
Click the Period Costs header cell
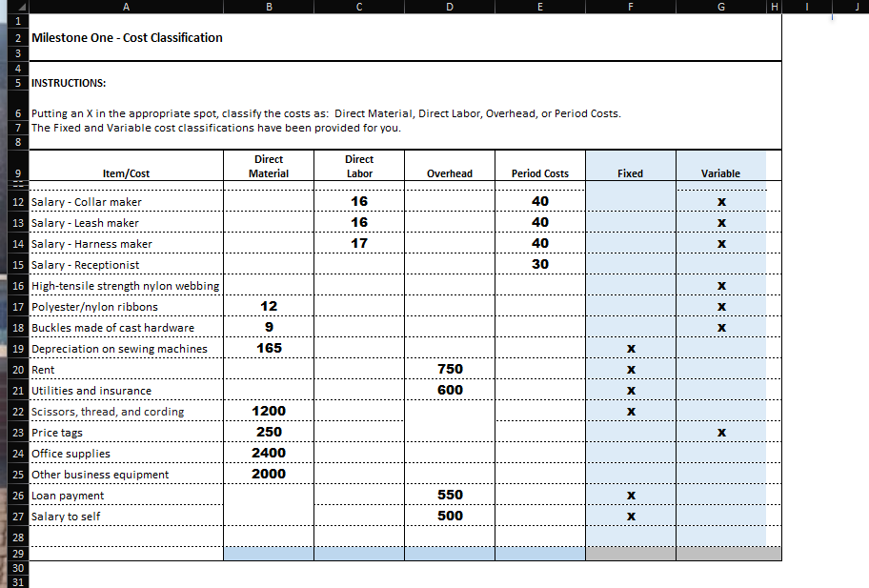(539, 173)
